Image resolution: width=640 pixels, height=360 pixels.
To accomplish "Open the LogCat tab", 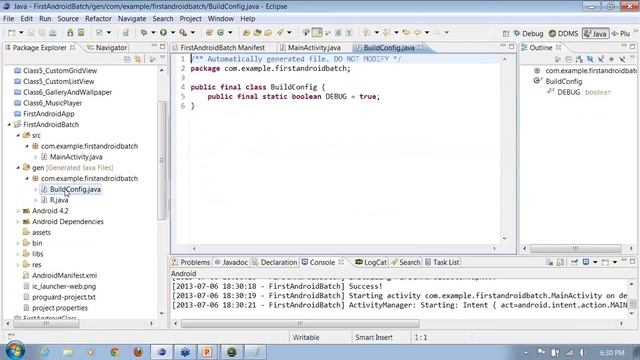I will [x=371, y=262].
